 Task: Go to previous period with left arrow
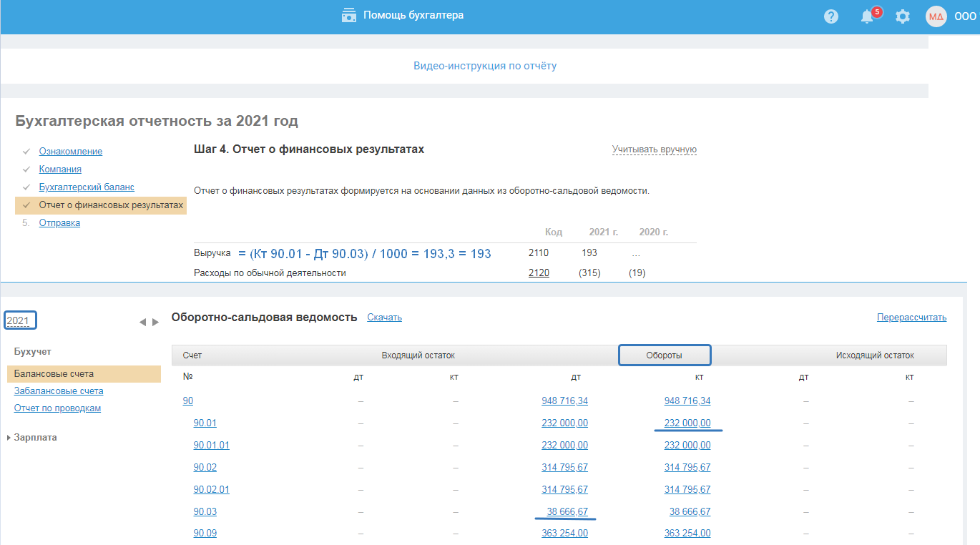coord(142,323)
